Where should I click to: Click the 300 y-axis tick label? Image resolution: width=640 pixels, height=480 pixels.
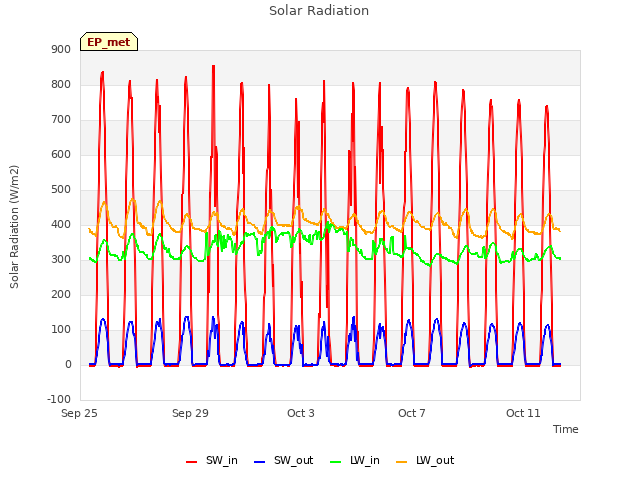point(61,260)
